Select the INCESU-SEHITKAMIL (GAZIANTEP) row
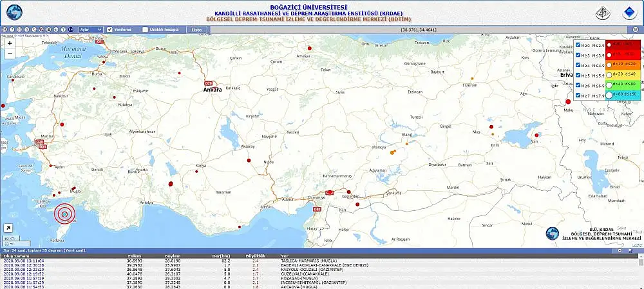Screen dimensions: 644x289 [319, 283]
